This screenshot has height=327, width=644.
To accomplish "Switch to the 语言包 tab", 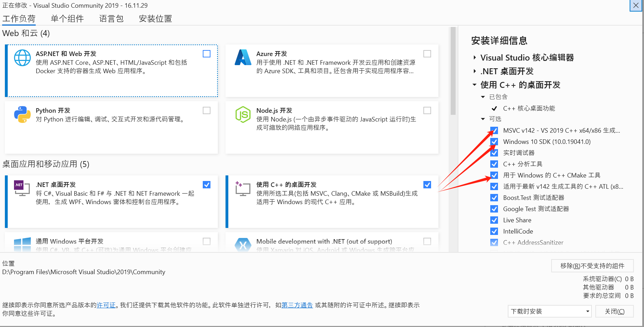I will [x=111, y=19].
